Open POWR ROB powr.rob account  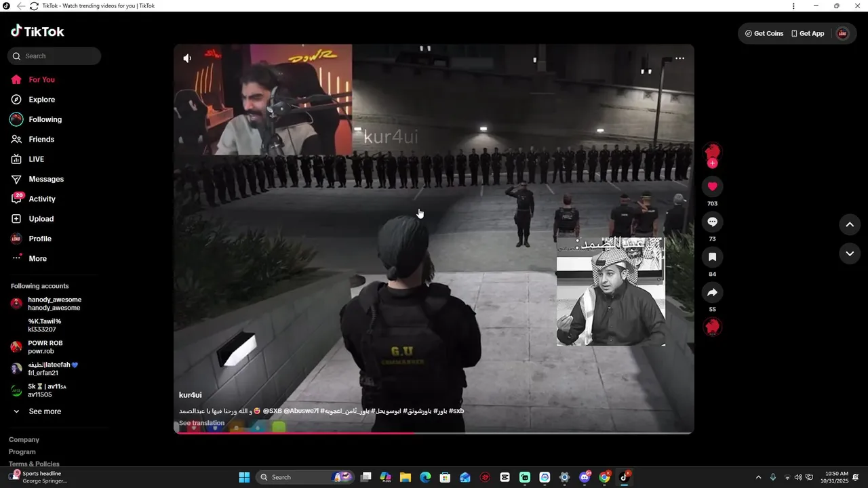point(45,347)
